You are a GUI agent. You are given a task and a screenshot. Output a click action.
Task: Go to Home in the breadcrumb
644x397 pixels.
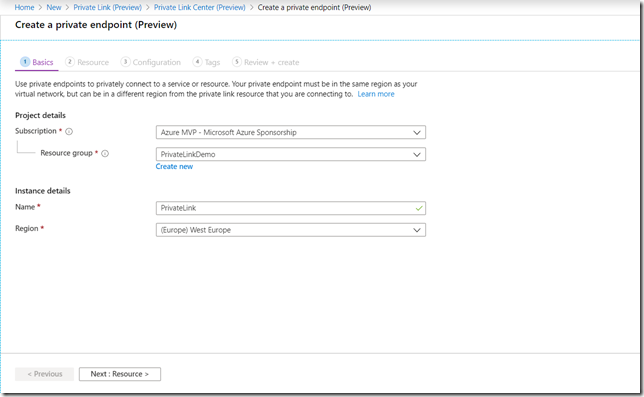click(24, 7)
